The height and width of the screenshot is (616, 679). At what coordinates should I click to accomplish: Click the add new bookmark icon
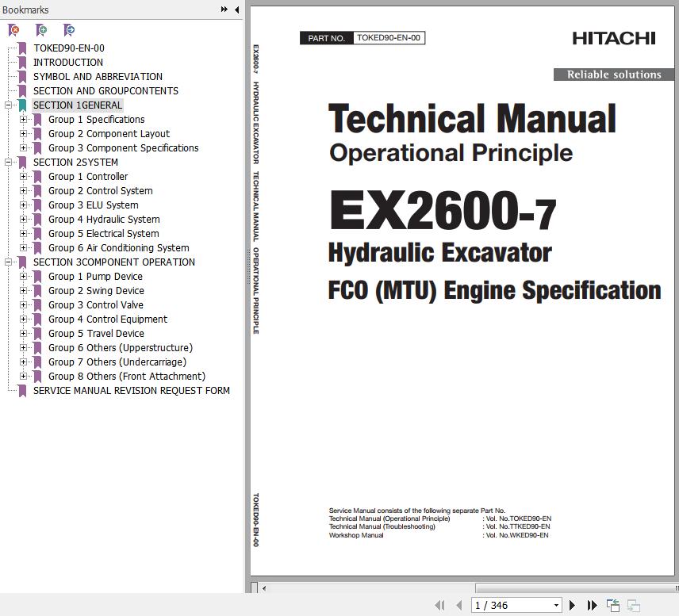[x=41, y=30]
